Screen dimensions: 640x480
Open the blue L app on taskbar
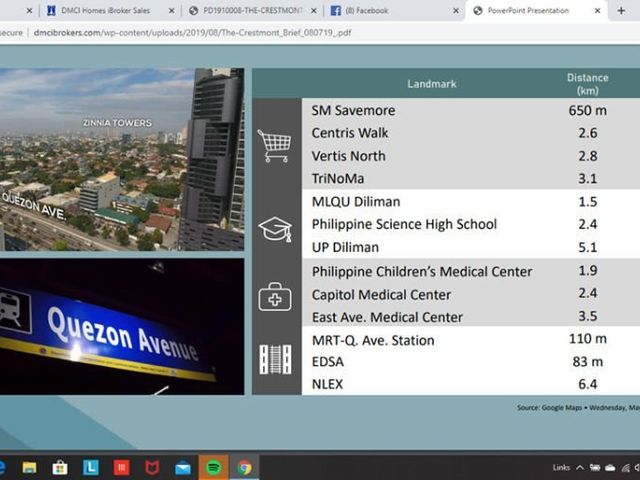[91, 467]
